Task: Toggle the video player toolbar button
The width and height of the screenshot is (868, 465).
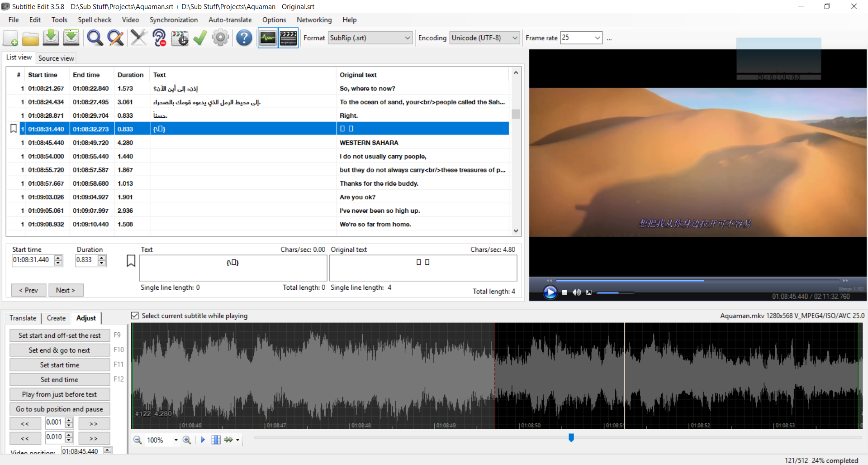Action: coord(288,38)
